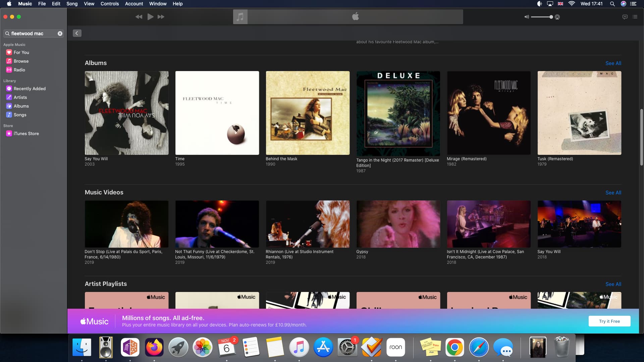Open the lyrics panel icon
Viewport: 644px width, 362px height.
point(625,17)
